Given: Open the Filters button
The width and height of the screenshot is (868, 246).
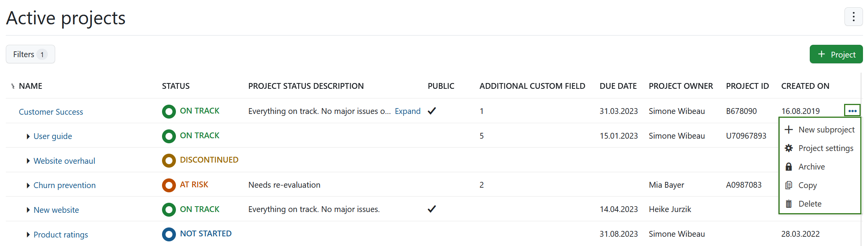Looking at the screenshot, I should pyautogui.click(x=30, y=54).
